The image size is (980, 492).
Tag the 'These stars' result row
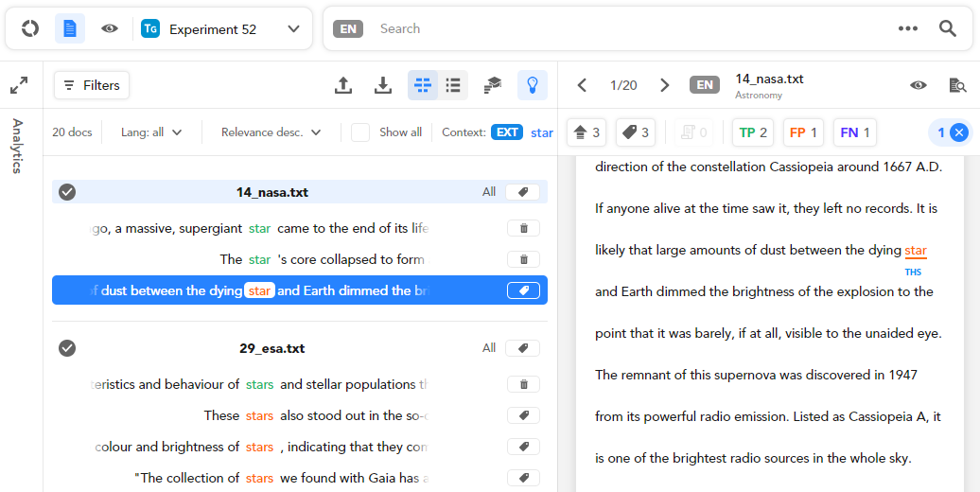click(523, 415)
